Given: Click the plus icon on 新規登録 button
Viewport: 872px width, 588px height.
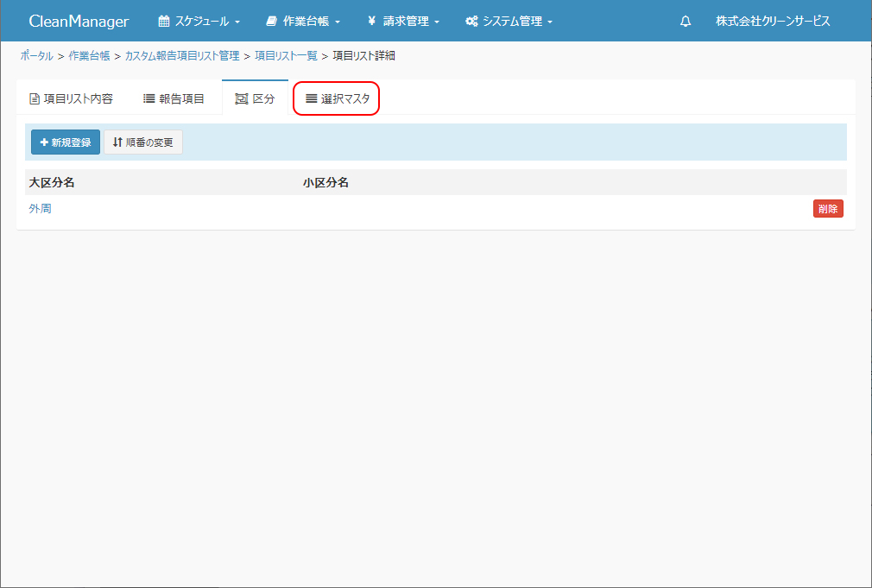Looking at the screenshot, I should [44, 142].
